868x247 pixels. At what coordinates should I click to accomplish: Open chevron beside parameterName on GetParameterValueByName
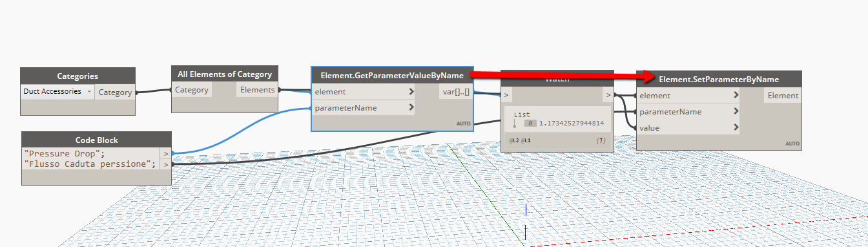tap(411, 108)
